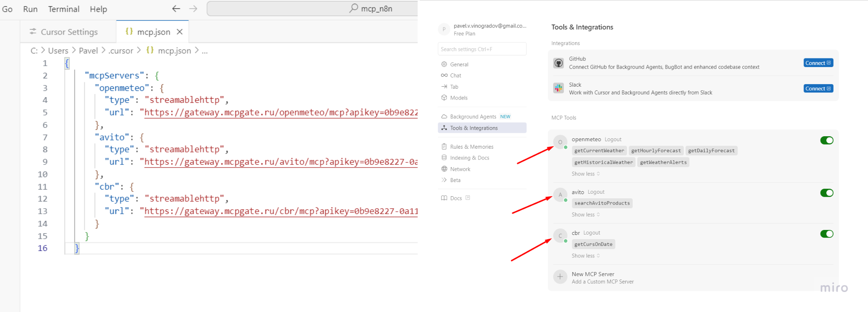Click the getWeatherAlerts tool chip
Screen dimensions: 868x312
pos(663,162)
